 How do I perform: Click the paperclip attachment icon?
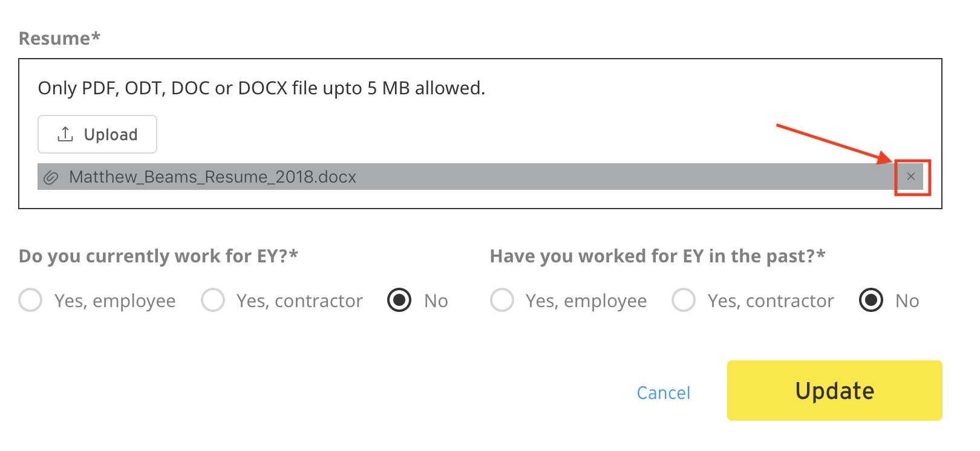pyautogui.click(x=51, y=177)
